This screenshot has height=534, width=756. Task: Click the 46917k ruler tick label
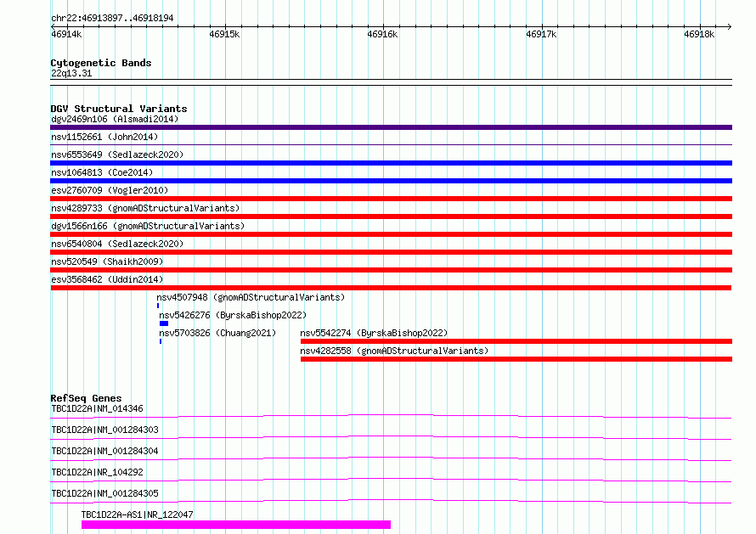541,34
